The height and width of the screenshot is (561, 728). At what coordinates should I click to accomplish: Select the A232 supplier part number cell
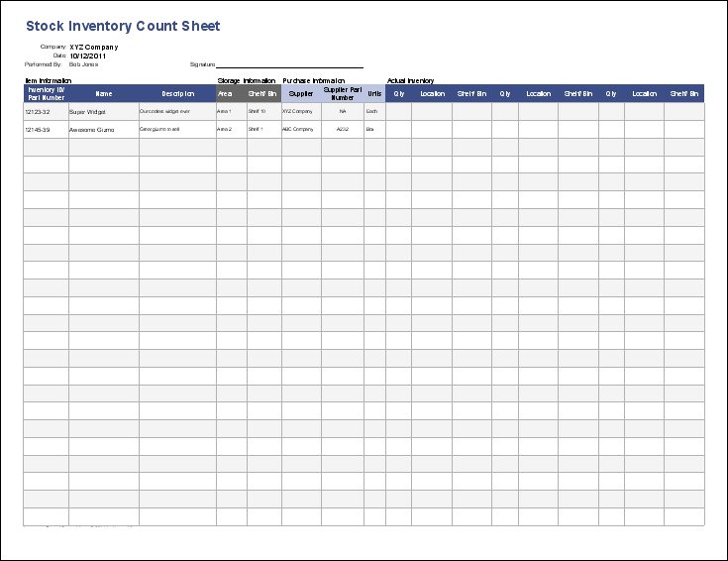point(343,130)
